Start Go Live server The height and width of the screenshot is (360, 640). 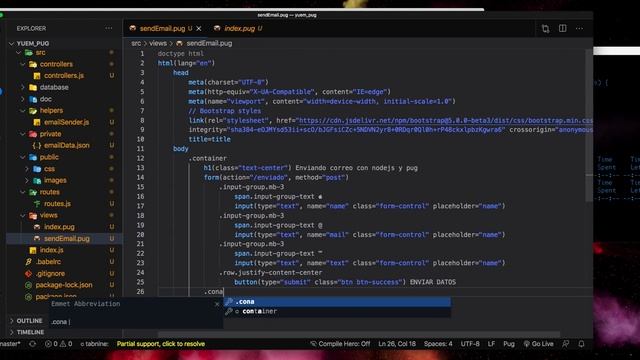coord(538,344)
